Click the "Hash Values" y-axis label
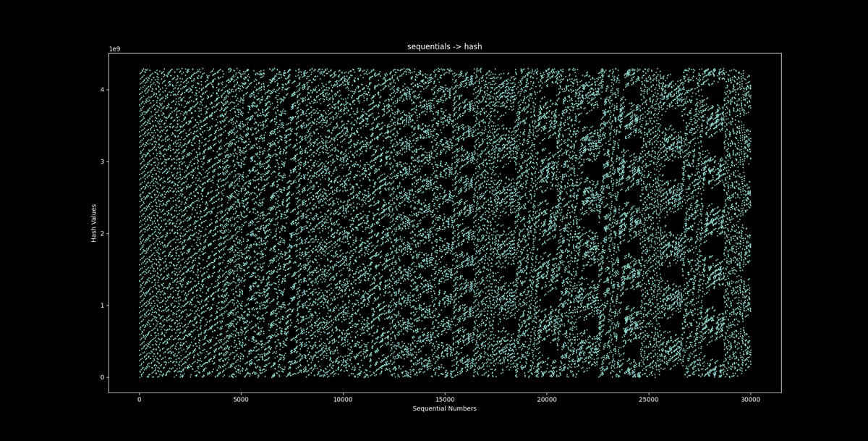Image resolution: width=868 pixels, height=441 pixels. (x=94, y=222)
